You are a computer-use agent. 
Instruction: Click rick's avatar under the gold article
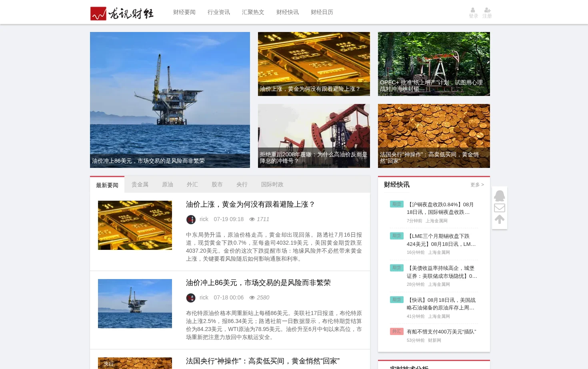[191, 219]
